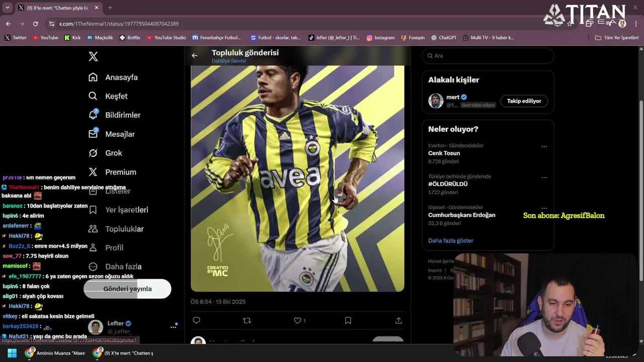The width and height of the screenshot is (644, 362).
Task: Click the Anasayfa house icon
Action: click(x=93, y=77)
